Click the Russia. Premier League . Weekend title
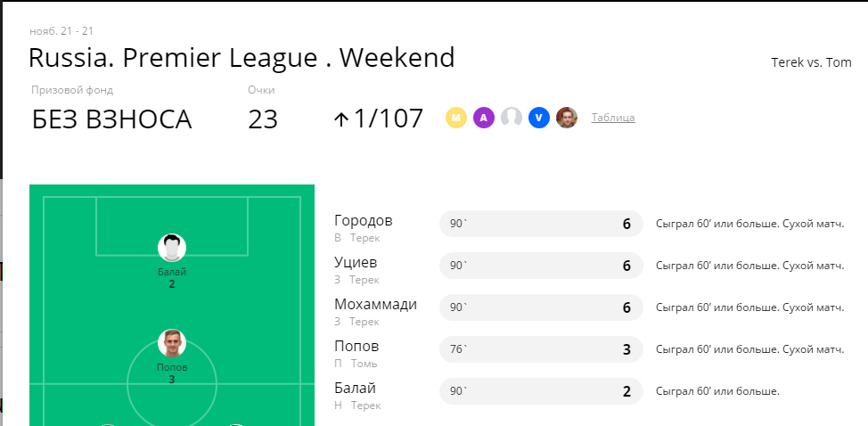Viewport: 868px width, 426px height. click(x=242, y=58)
